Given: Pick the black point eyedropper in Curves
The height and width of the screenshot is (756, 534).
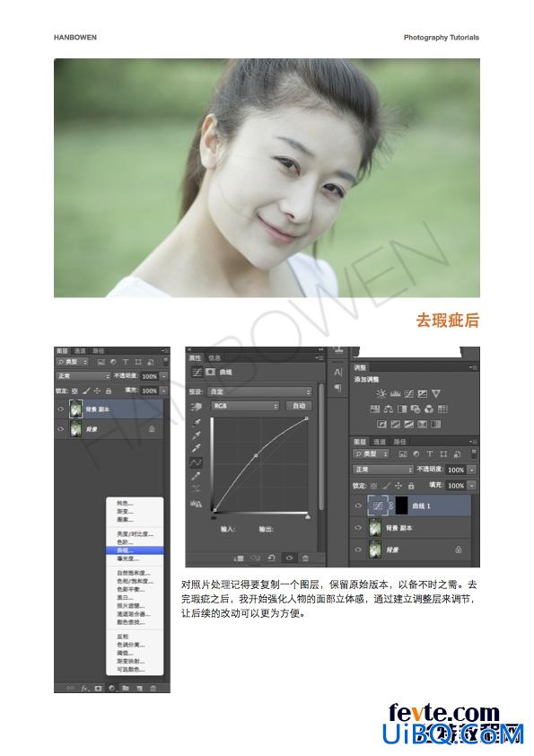Looking at the screenshot, I should coord(197,423).
